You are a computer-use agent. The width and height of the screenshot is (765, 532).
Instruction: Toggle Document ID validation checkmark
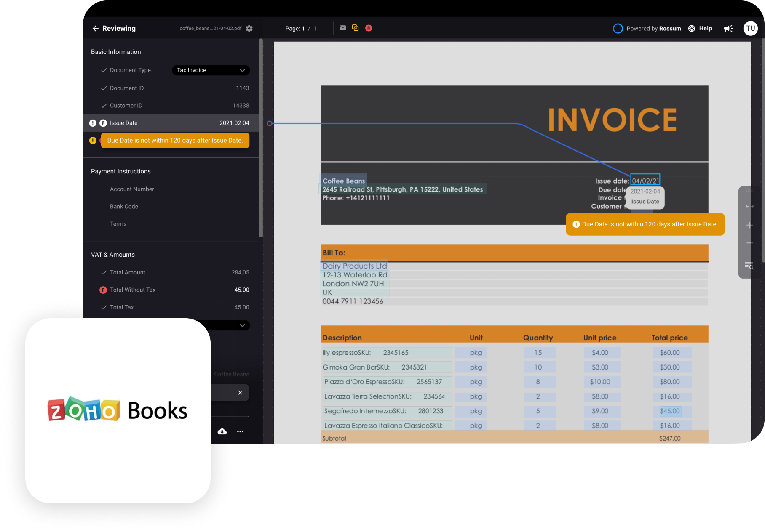tap(104, 88)
